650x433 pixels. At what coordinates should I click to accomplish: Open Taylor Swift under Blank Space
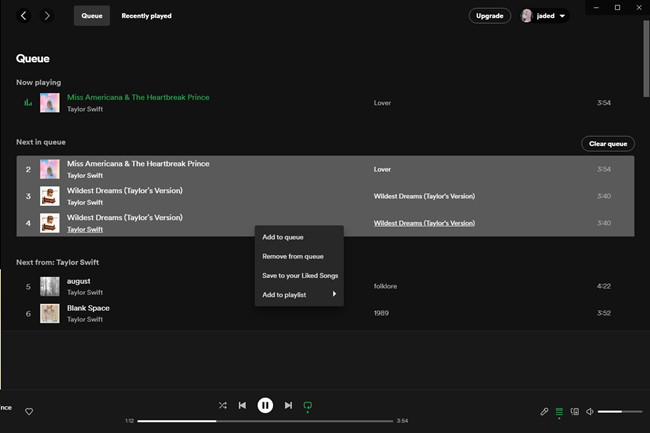[85, 319]
